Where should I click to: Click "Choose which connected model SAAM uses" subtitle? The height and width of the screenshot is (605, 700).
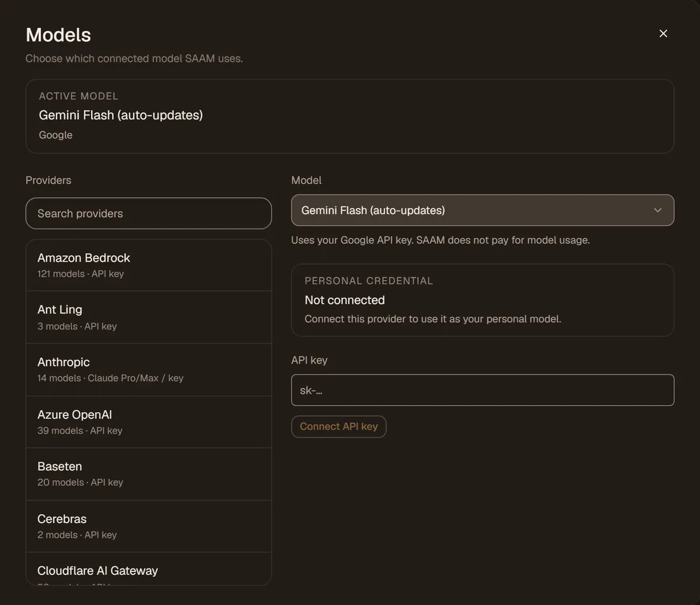(x=134, y=59)
